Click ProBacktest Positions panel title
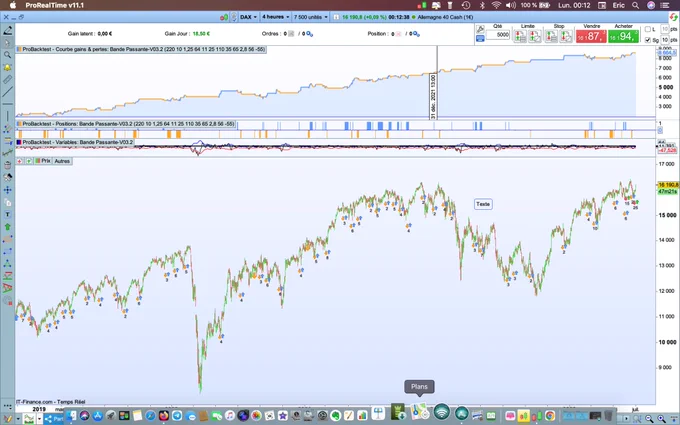680x425 pixels. coord(128,124)
